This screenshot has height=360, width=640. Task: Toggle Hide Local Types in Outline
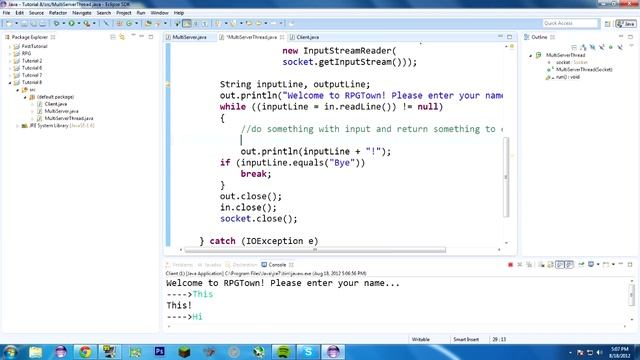620,47
